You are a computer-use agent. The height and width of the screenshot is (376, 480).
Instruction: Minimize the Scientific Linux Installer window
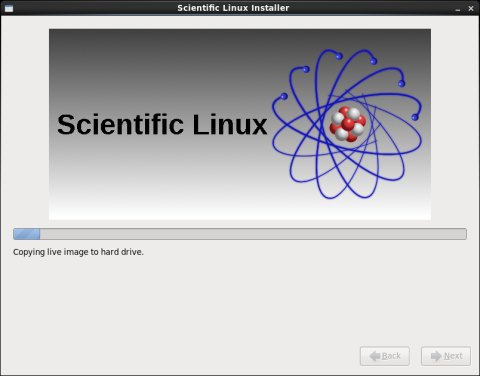coord(458,9)
